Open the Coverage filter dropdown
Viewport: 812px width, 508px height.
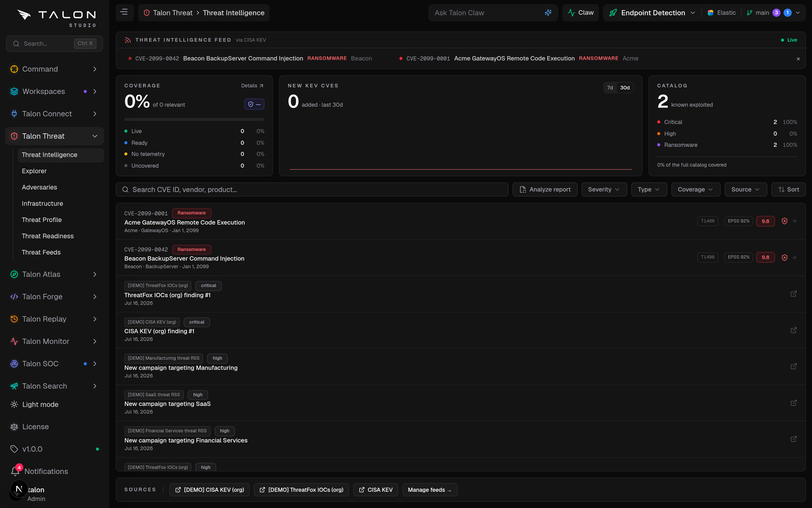695,189
